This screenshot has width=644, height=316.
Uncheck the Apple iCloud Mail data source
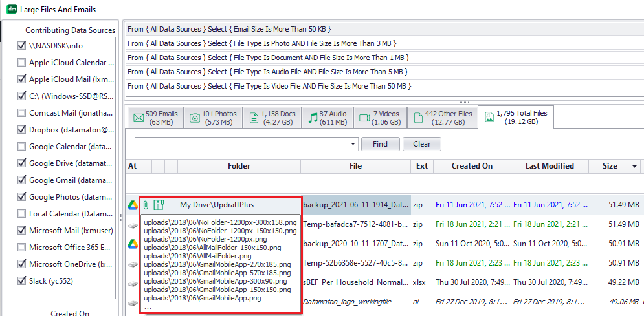coord(21,79)
